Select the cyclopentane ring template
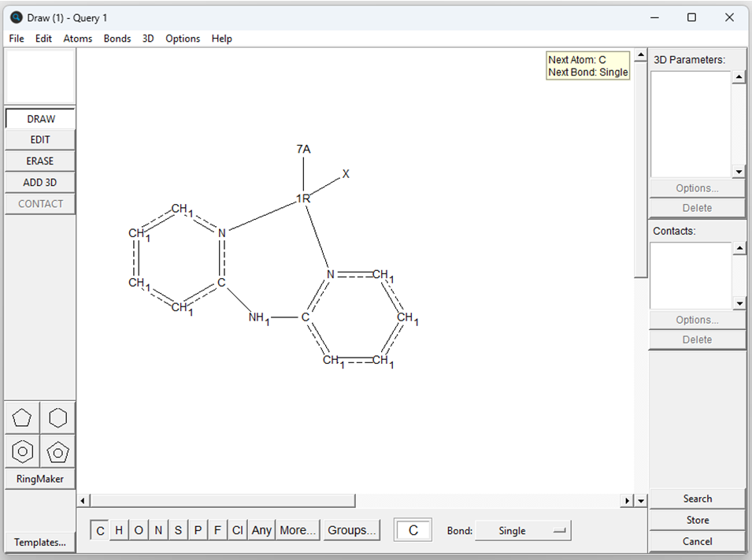Image resolution: width=752 pixels, height=560 pixels. coord(22,418)
